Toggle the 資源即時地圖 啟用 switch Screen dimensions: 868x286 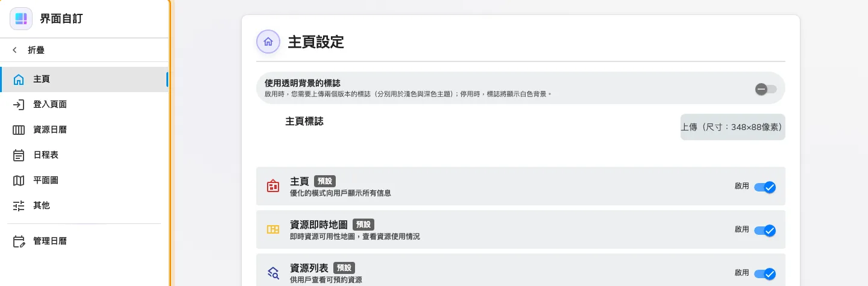pyautogui.click(x=765, y=231)
